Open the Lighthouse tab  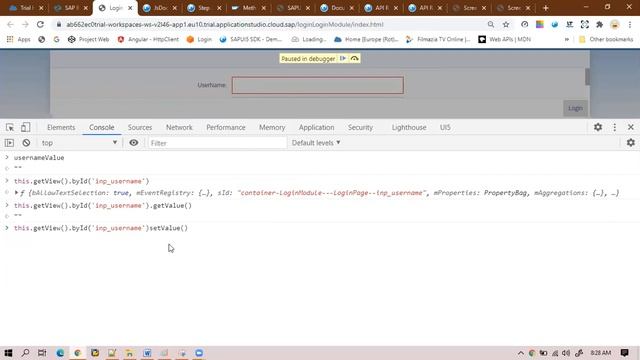tap(409, 127)
